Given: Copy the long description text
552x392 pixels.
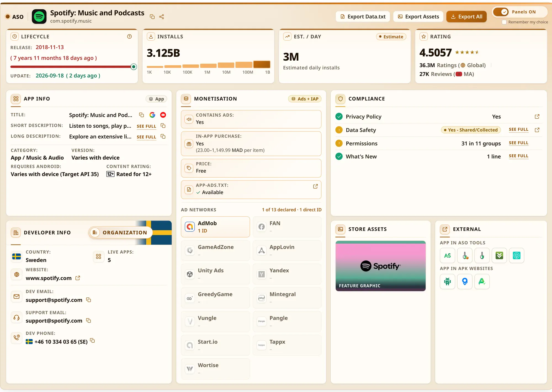Looking at the screenshot, I should tap(163, 136).
